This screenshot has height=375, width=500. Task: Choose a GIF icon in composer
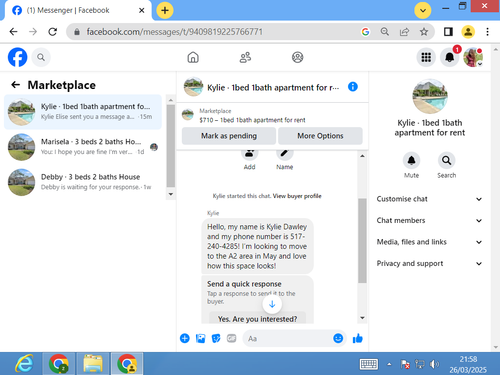231,338
